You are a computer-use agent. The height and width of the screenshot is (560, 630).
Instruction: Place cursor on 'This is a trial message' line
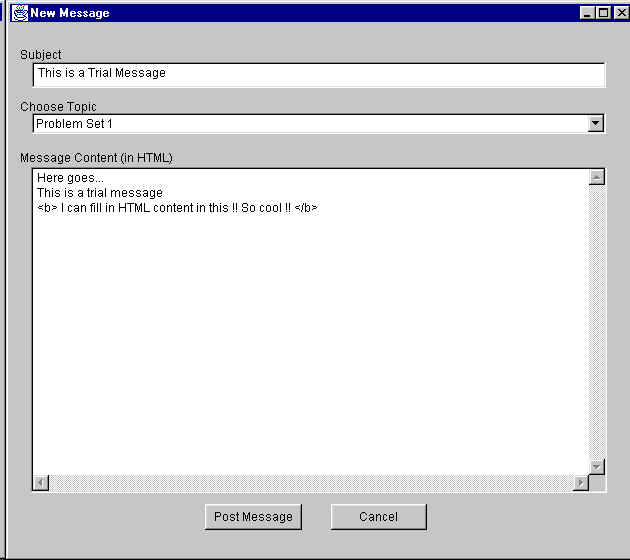point(100,193)
